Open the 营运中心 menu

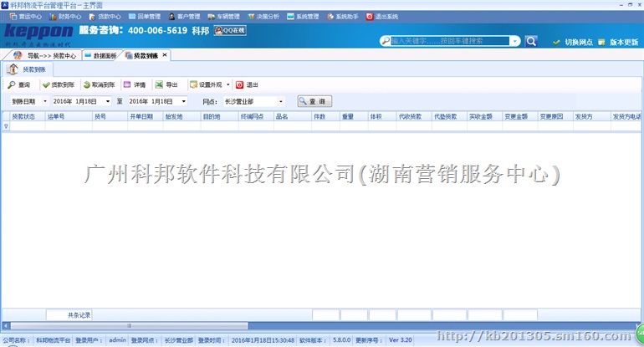coord(25,17)
